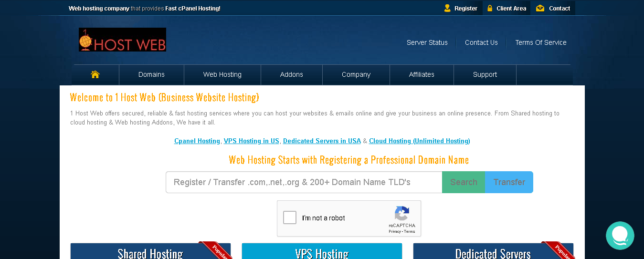Open reCAPTCHA Privacy link

click(x=395, y=231)
